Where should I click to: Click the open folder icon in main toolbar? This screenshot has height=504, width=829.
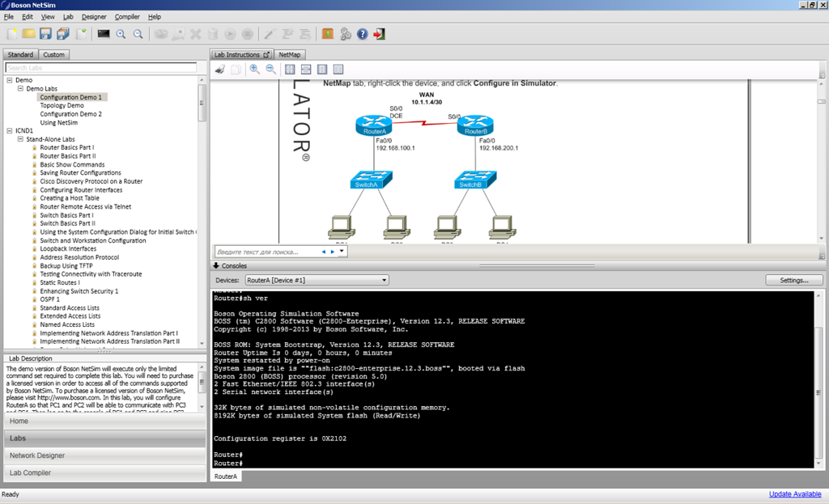(x=28, y=34)
